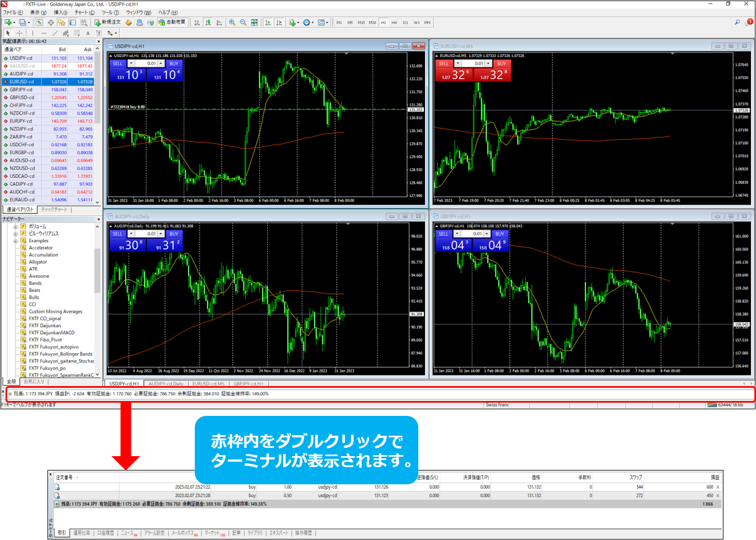This screenshot has width=756, height=540.
Task: Select the D1 timeframe
Action: (x=405, y=23)
